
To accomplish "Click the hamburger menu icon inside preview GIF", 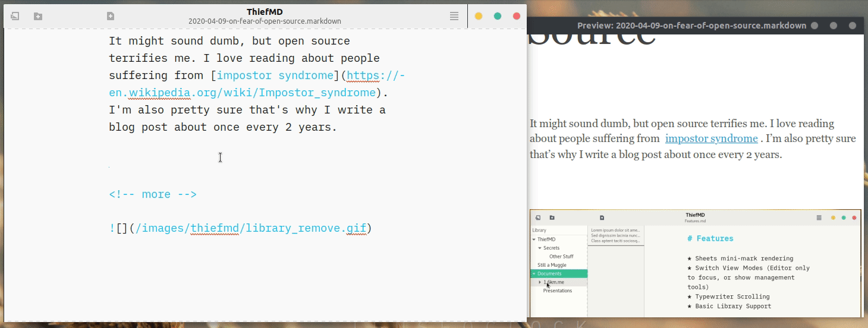I will (x=819, y=218).
